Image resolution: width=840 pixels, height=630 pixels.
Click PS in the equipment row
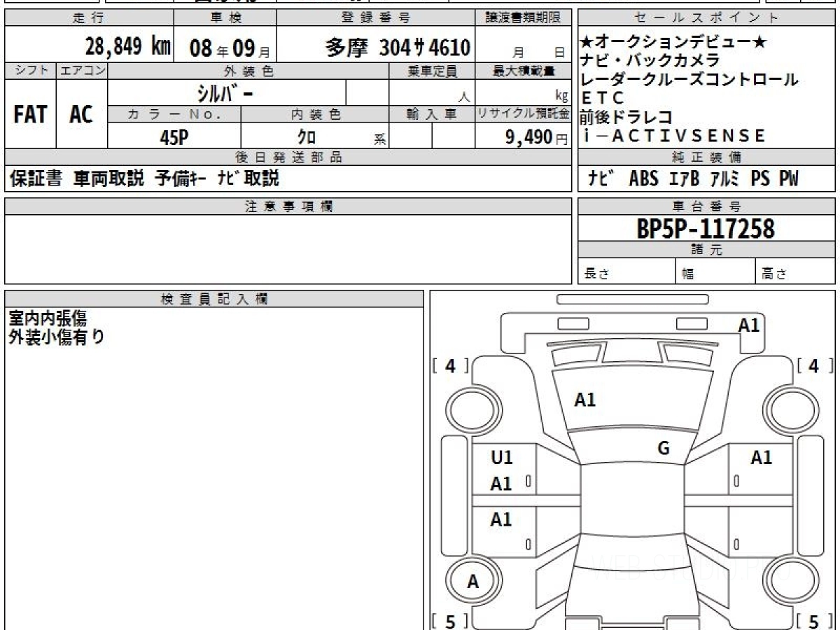760,179
